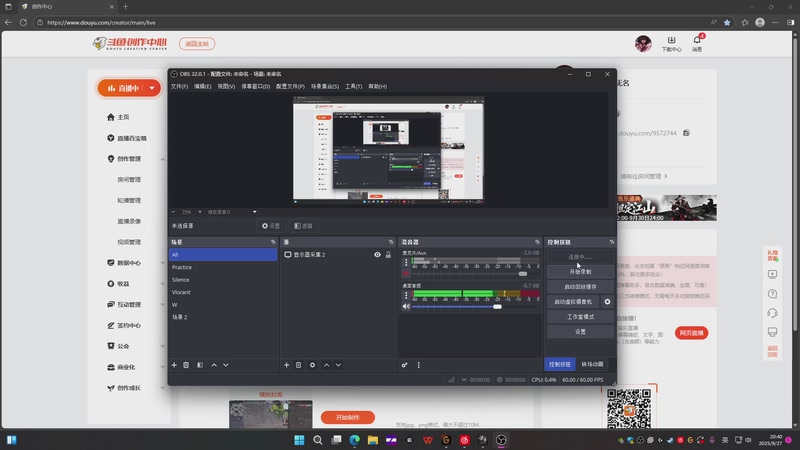Open OBS Studio from Windows taskbar

coord(501,440)
